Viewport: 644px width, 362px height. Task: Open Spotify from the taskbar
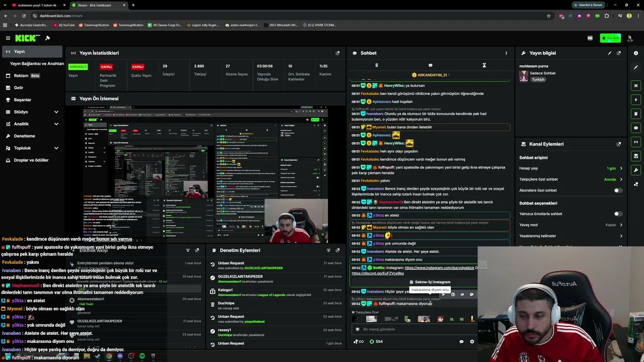(142, 356)
